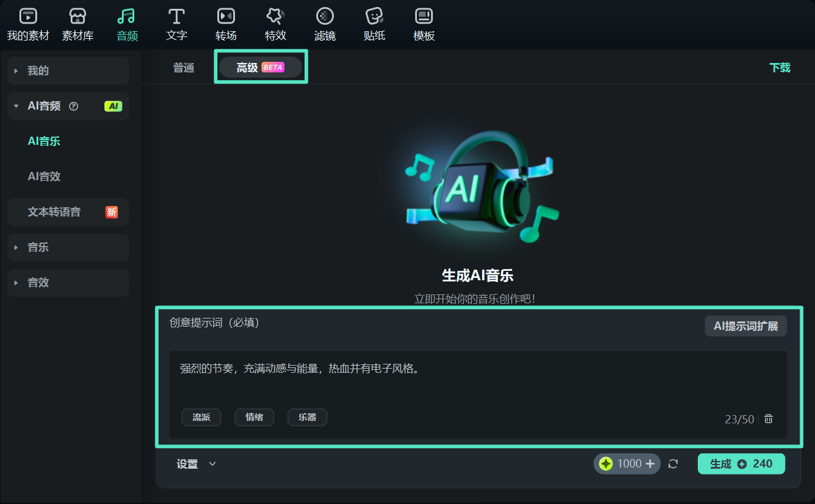Toggle the 流派 genre tag
This screenshot has width=815, height=504.
click(x=201, y=417)
